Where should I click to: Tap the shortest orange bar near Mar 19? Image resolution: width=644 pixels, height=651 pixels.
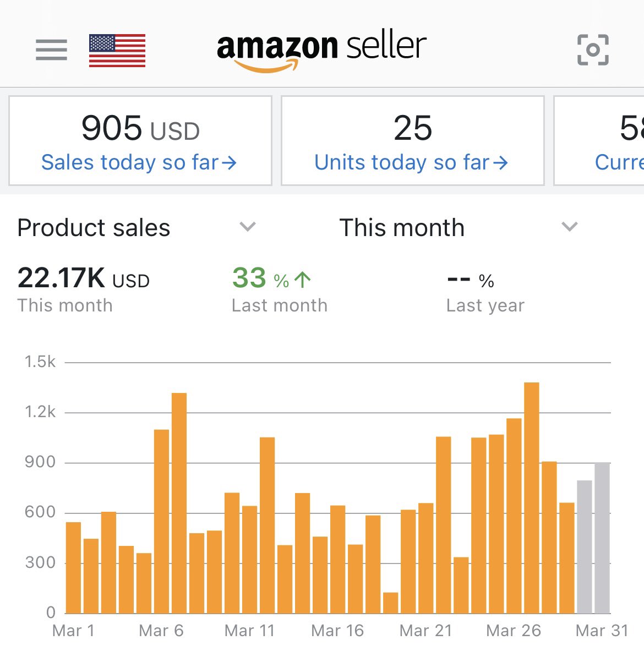[391, 603]
